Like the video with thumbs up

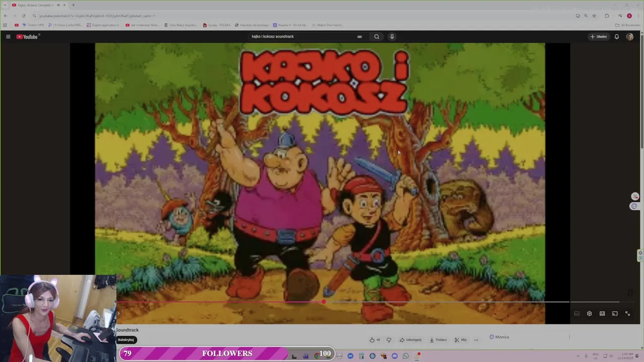click(375, 340)
